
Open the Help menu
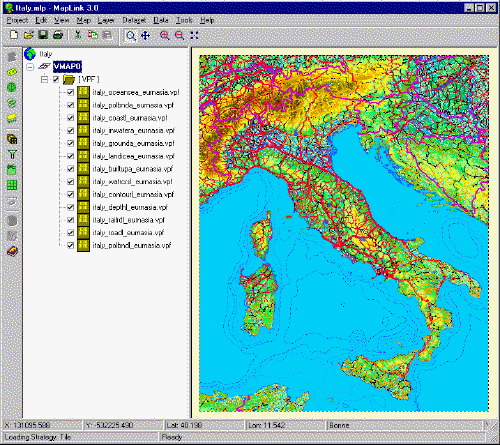coord(207,20)
